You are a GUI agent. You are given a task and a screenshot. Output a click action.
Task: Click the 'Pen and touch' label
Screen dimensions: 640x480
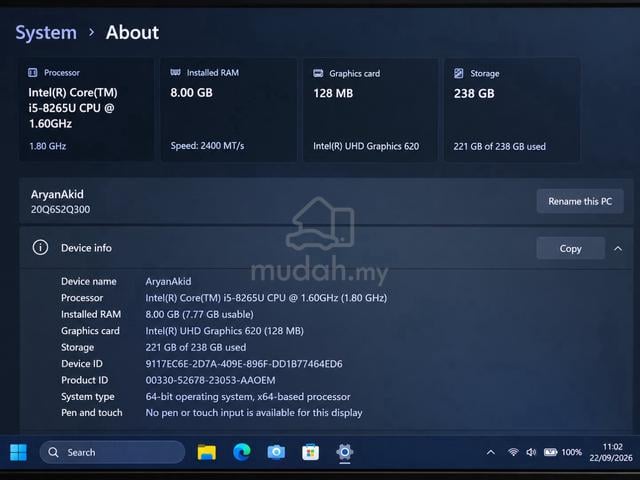click(91, 413)
